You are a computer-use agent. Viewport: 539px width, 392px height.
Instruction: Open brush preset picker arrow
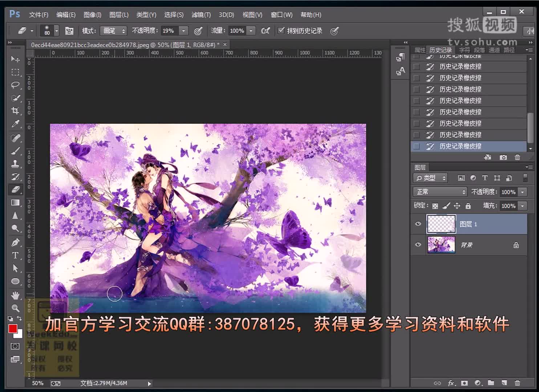pyautogui.click(x=57, y=31)
